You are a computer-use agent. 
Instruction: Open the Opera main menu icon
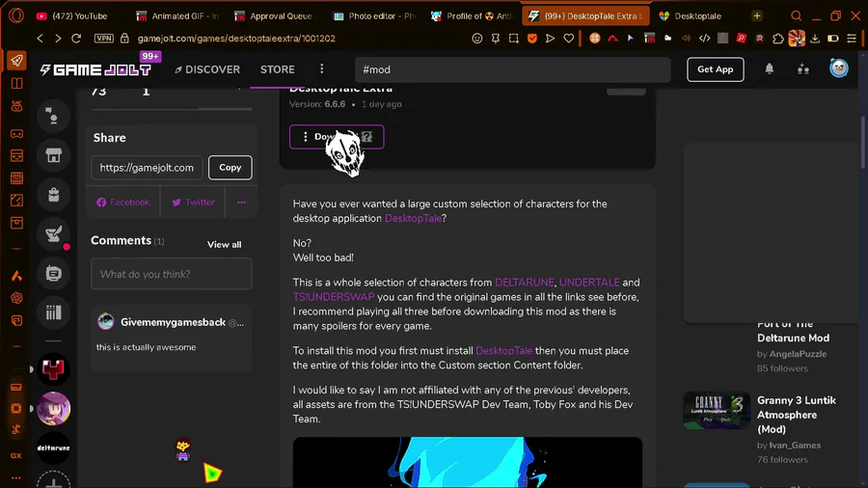[x=16, y=15]
